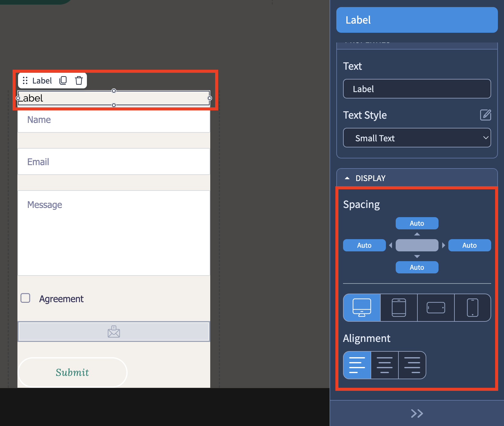Click the Email input field
The image size is (504, 426).
pos(114,161)
